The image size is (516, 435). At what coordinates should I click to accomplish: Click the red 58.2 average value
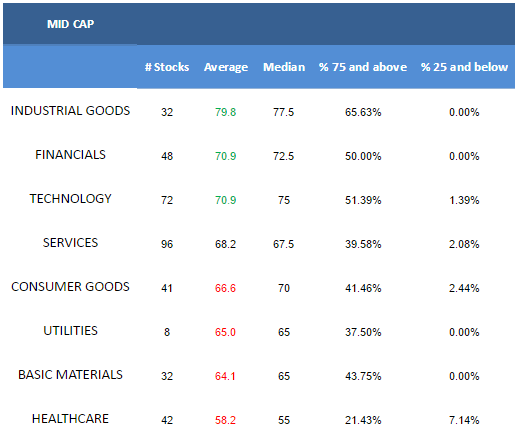[226, 420]
